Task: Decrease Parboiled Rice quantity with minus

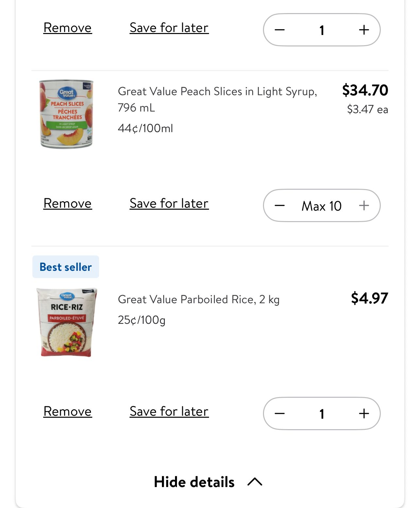Action: coord(280,413)
